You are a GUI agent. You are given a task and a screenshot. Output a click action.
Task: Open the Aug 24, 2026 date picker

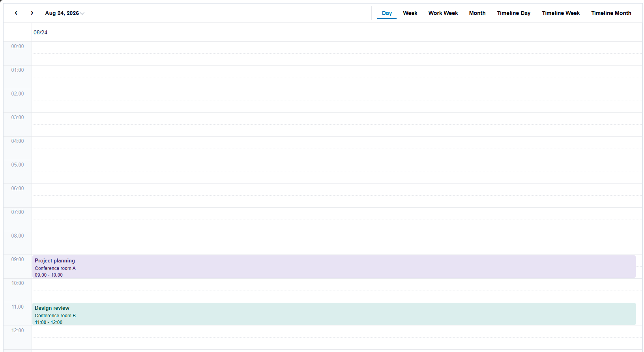(x=64, y=13)
